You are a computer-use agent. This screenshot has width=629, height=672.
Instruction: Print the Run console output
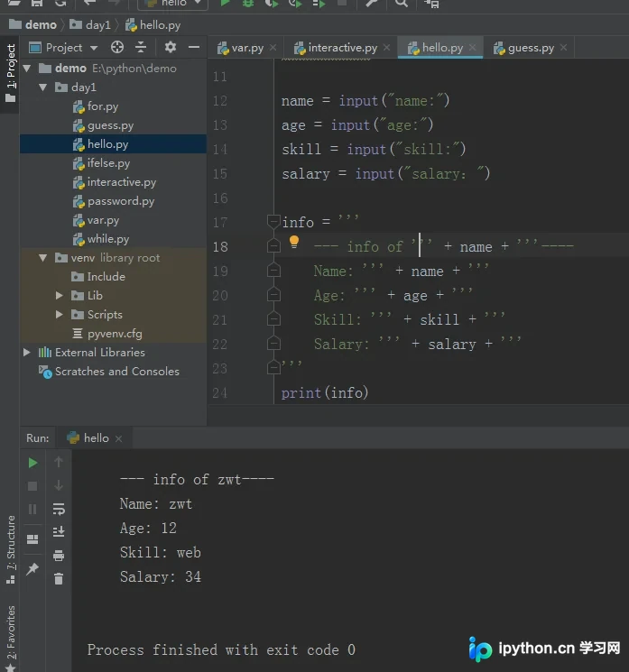pos(59,556)
